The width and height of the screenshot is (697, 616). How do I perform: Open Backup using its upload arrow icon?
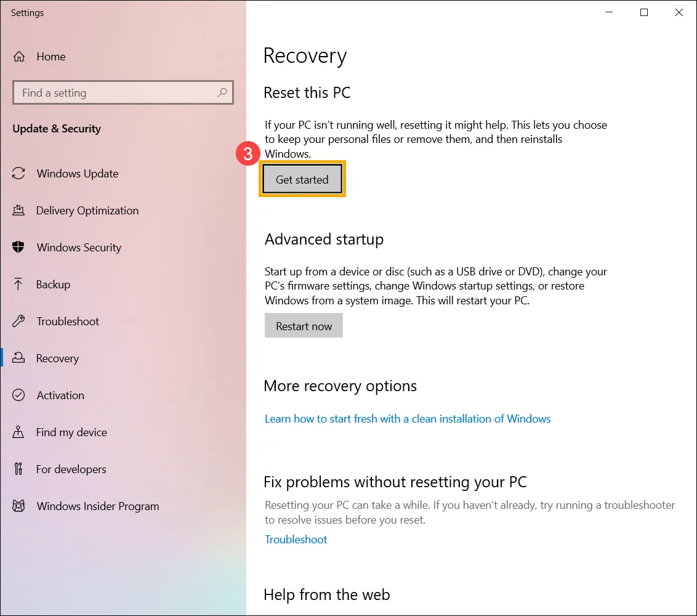click(19, 284)
